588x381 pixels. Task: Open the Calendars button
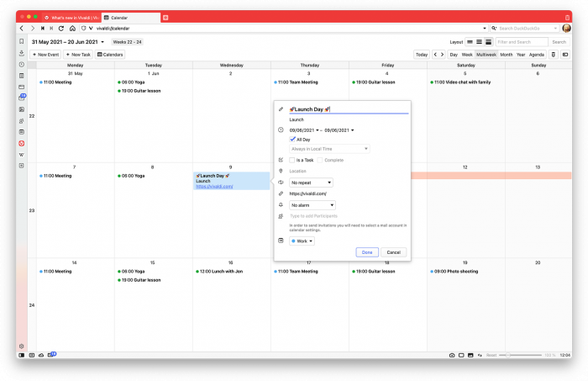[x=110, y=55]
